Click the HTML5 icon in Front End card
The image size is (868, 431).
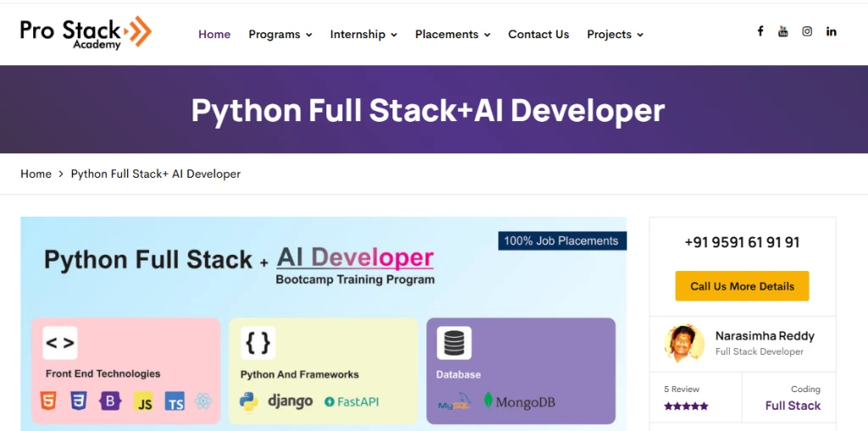point(48,401)
